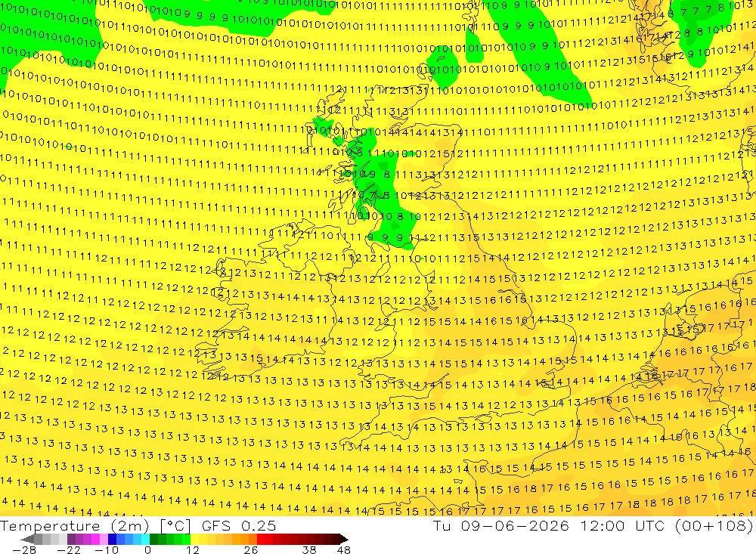Click the '12' legend tick label below colorbar
This screenshot has width=756, height=554.
point(192,549)
